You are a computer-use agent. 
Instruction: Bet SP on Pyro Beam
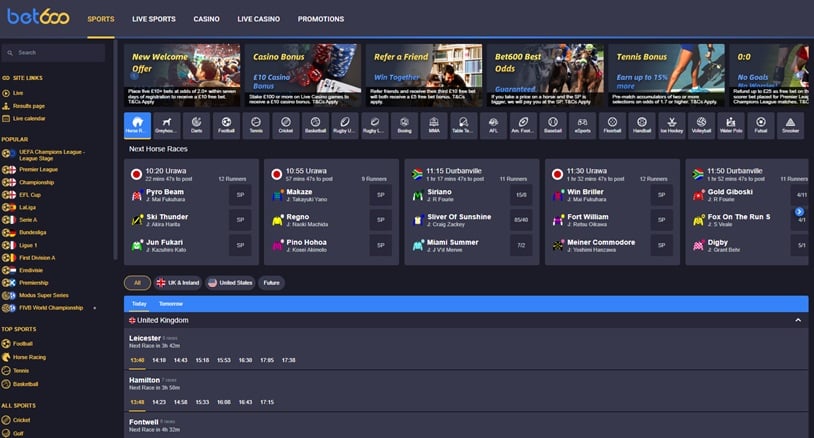click(x=240, y=195)
